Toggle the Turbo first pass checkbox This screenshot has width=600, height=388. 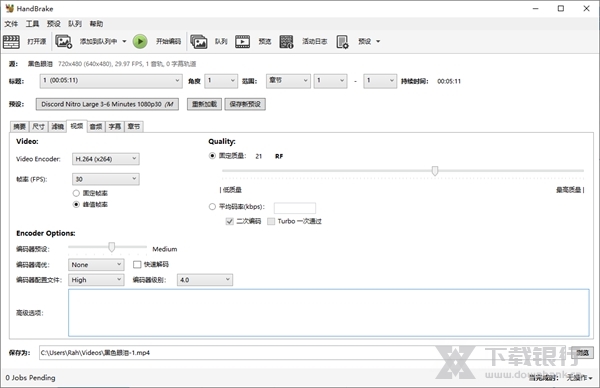pyautogui.click(x=271, y=221)
